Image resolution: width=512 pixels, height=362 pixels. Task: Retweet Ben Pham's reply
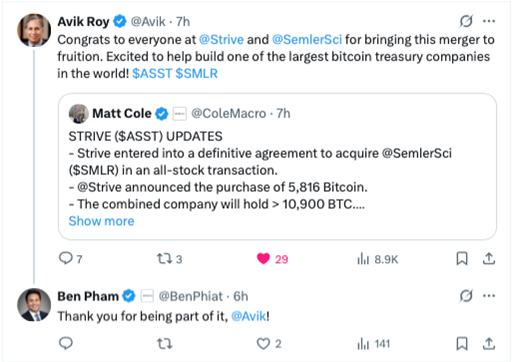point(164,343)
